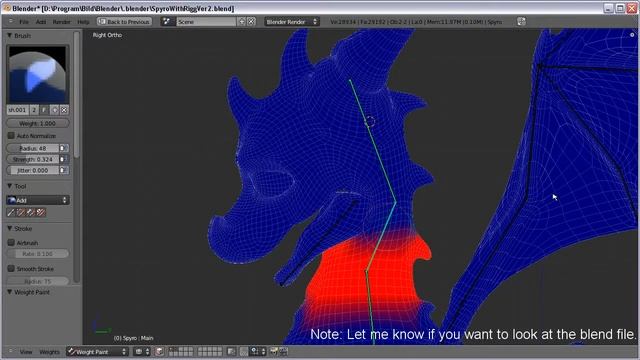Open the Help menu
This screenshot has height=360, width=640.
click(x=83, y=22)
